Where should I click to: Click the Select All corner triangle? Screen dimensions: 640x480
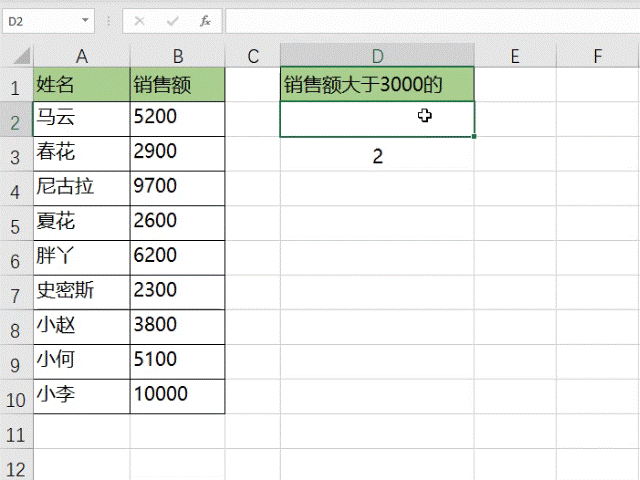coord(21,56)
